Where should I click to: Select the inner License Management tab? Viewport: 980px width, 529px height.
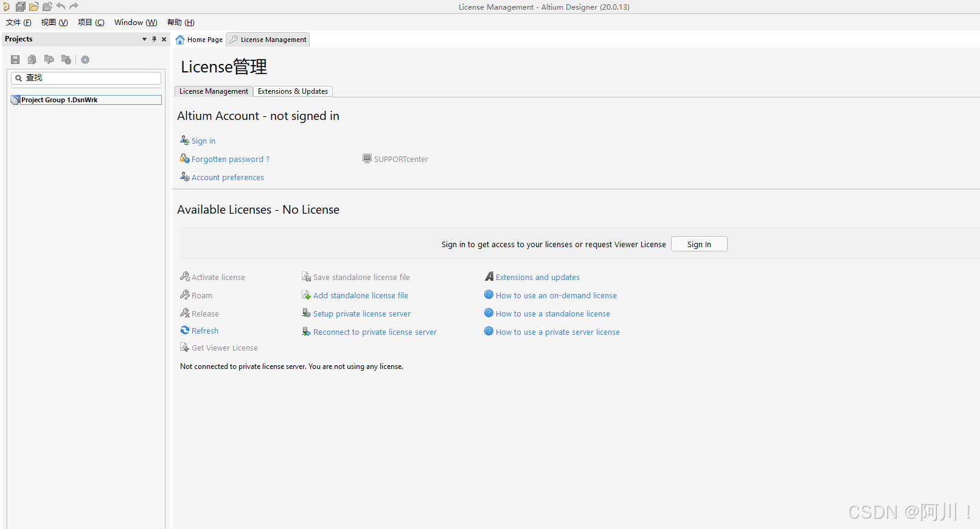coord(214,91)
